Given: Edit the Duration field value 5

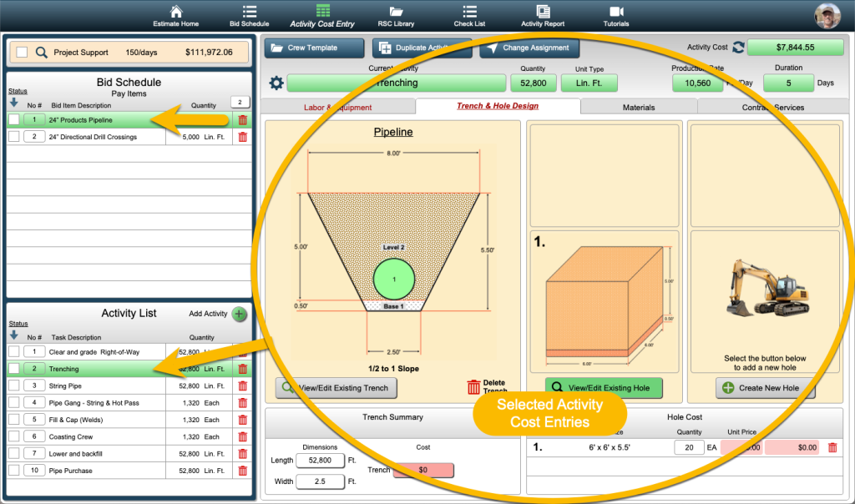Looking at the screenshot, I should [x=788, y=83].
